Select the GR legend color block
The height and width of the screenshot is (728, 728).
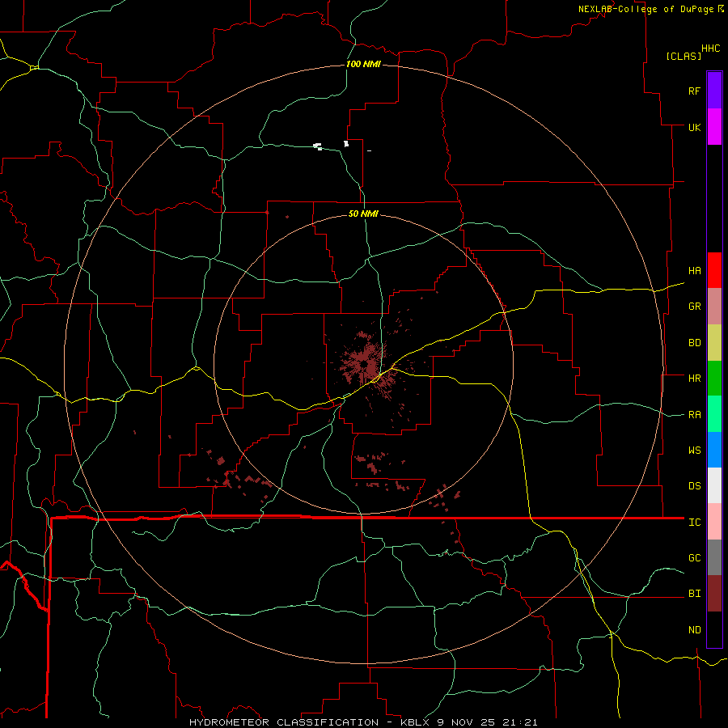[x=714, y=307]
